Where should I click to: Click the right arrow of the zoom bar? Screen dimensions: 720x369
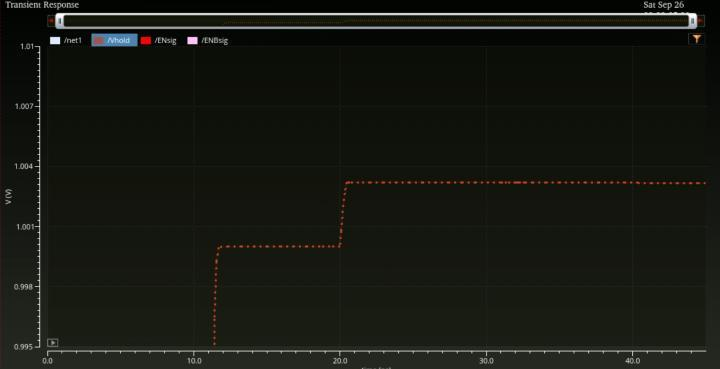click(700, 21)
